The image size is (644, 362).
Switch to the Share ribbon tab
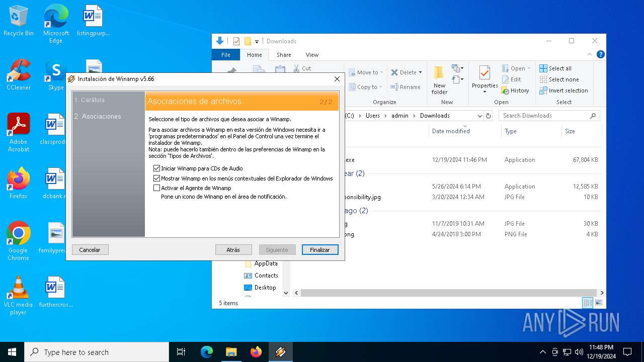(284, 55)
